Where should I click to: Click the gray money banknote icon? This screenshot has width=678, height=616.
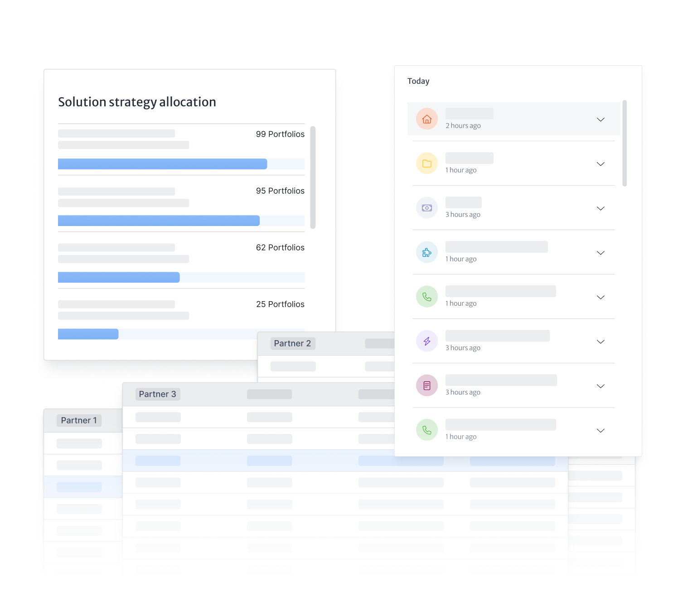coord(426,208)
